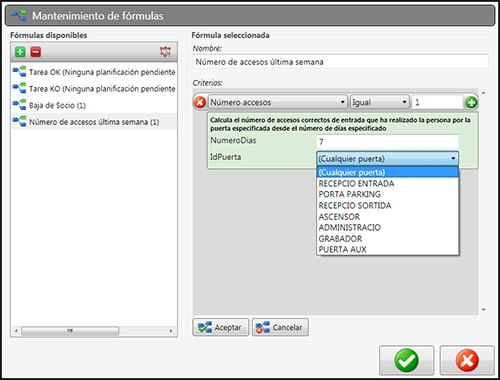Select ASCENSOR option
This screenshot has width=500, height=380.
pos(388,217)
